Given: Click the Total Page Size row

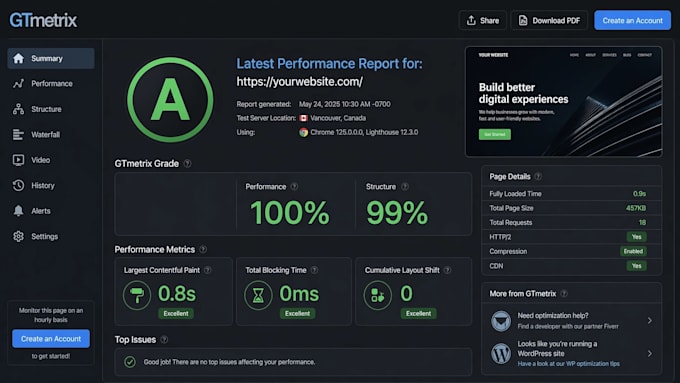Looking at the screenshot, I should [572, 208].
